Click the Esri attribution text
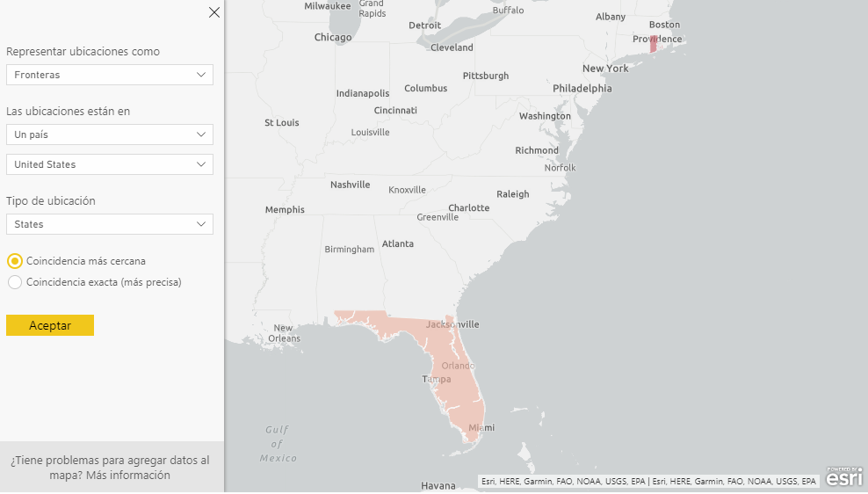 [648, 482]
